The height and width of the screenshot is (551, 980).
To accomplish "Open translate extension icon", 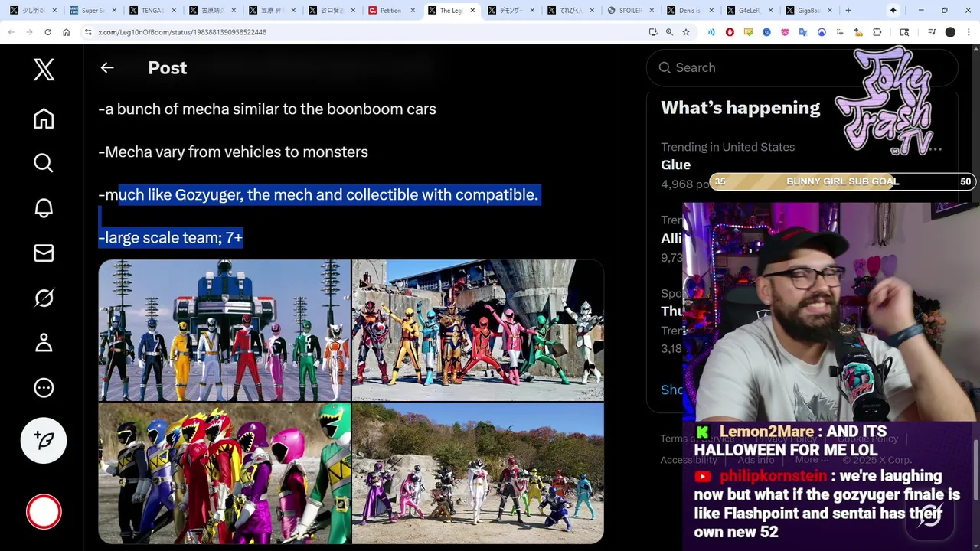I will [x=803, y=32].
